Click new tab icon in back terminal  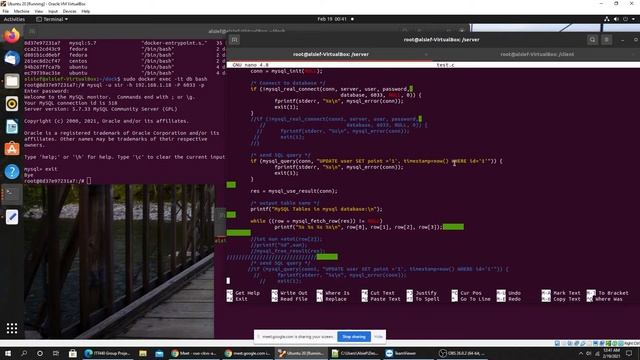32,31
